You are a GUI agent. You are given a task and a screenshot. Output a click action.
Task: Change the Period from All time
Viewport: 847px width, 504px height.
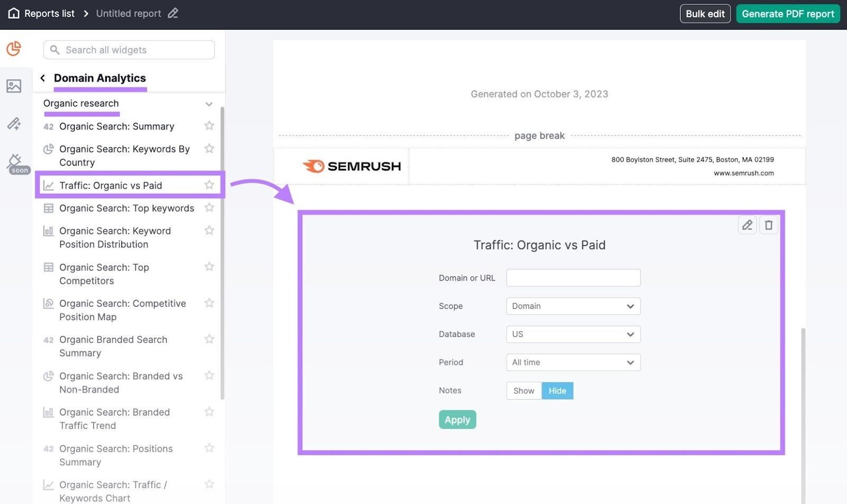coord(573,362)
